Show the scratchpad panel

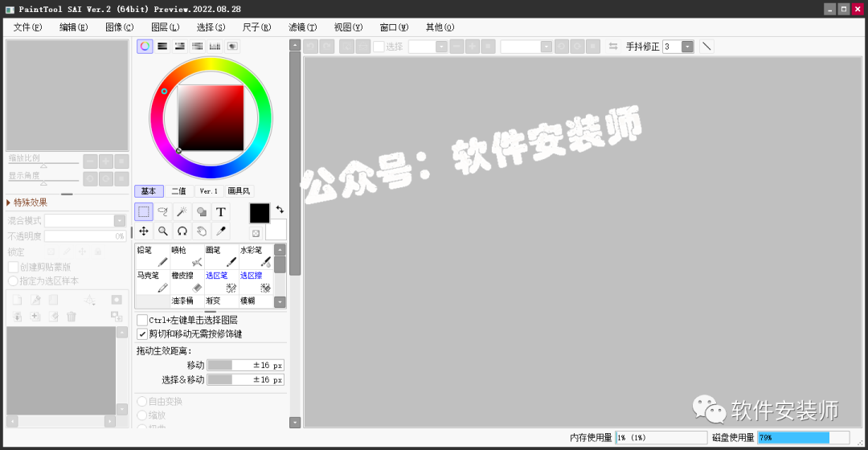point(232,47)
